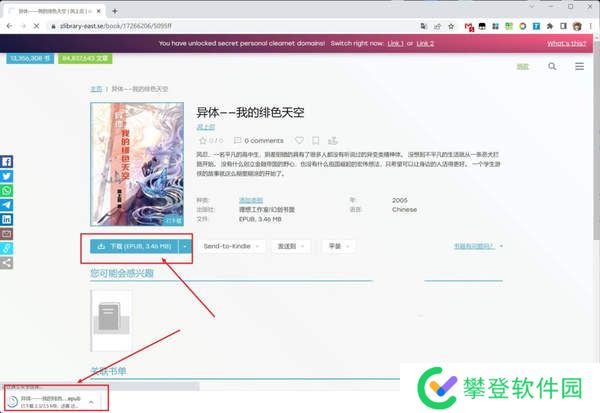Expand the download button dropdown arrow
The width and height of the screenshot is (600, 413).
coord(185,246)
